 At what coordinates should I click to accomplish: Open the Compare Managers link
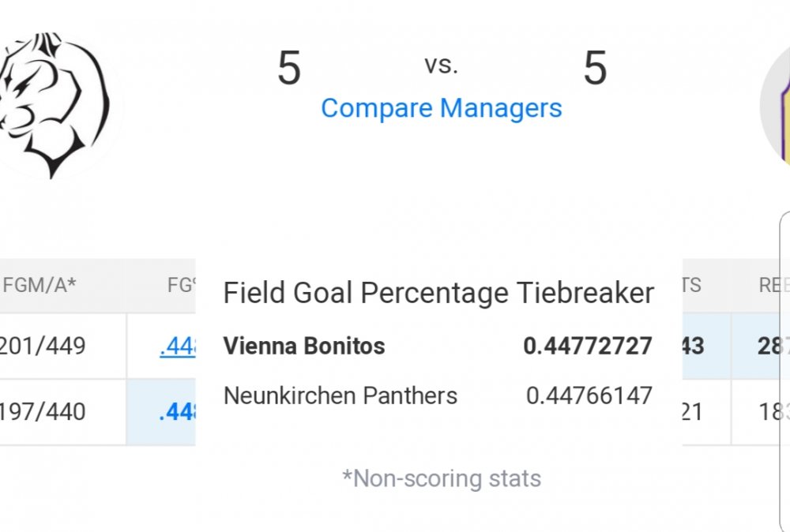coord(442,108)
